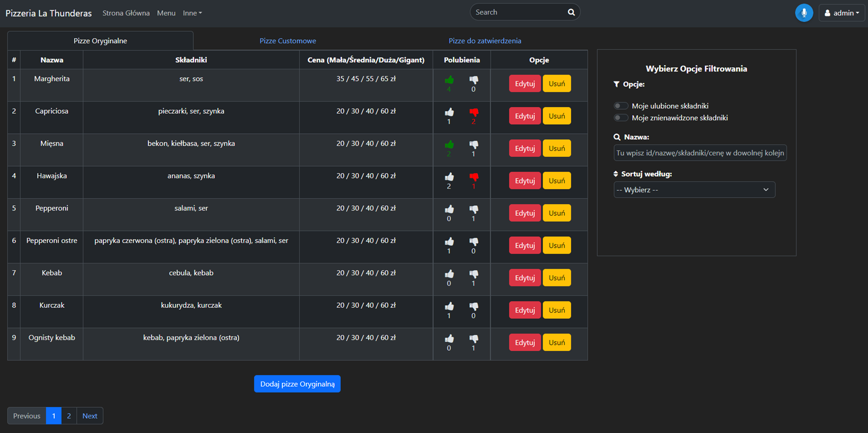The image size is (868, 433).
Task: Thumbs down the Hawajska pizza
Action: pyautogui.click(x=473, y=177)
